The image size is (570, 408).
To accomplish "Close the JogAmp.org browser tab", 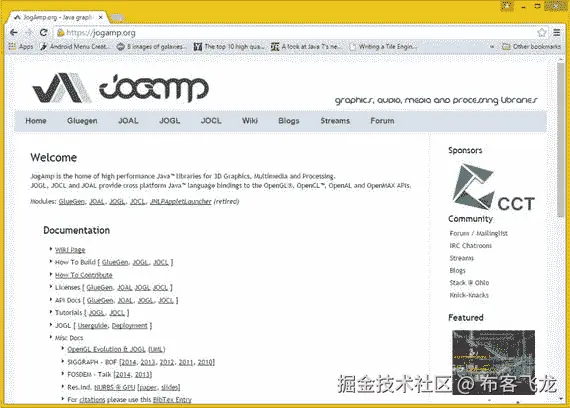I will [101, 17].
